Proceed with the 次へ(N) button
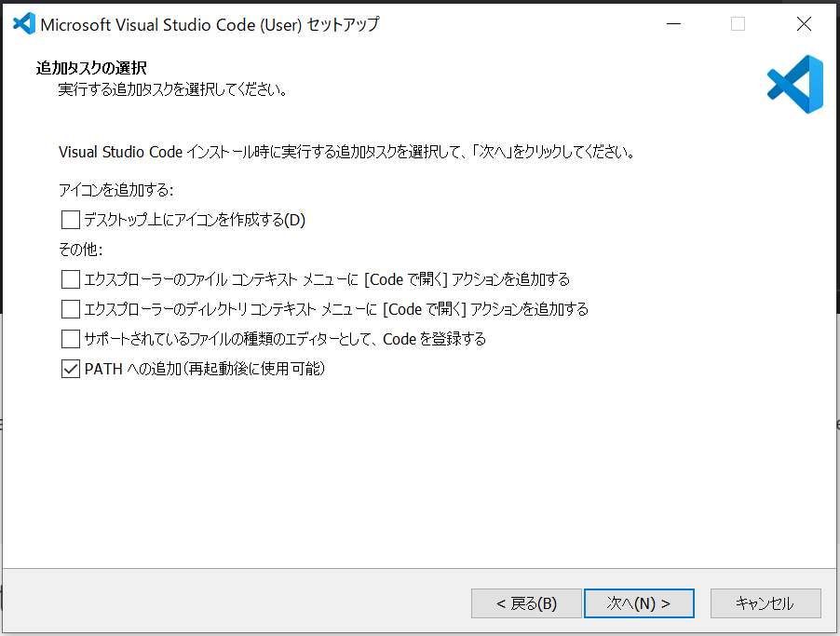The image size is (840, 636). point(639,603)
